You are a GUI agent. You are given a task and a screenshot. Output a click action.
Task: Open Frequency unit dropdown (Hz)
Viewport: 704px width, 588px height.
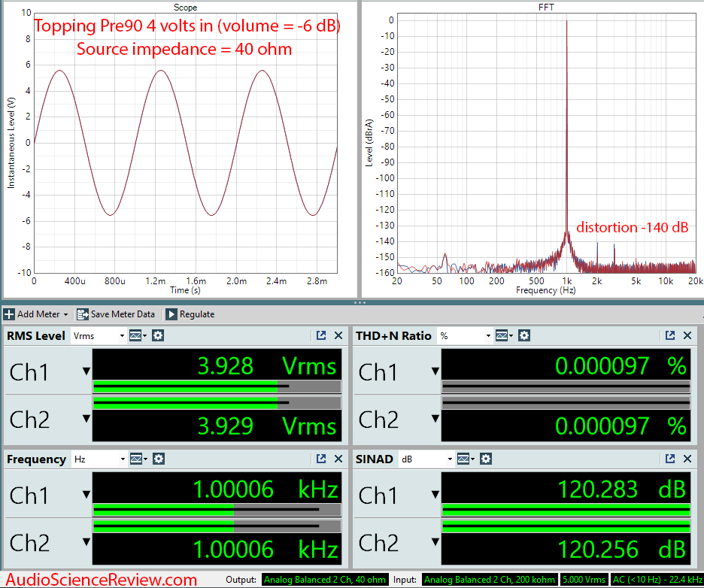click(x=99, y=459)
